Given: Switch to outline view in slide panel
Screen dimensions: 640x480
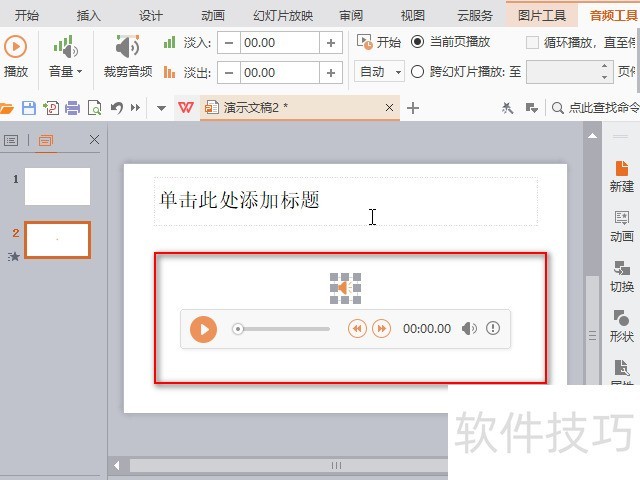Looking at the screenshot, I should coord(11,141).
